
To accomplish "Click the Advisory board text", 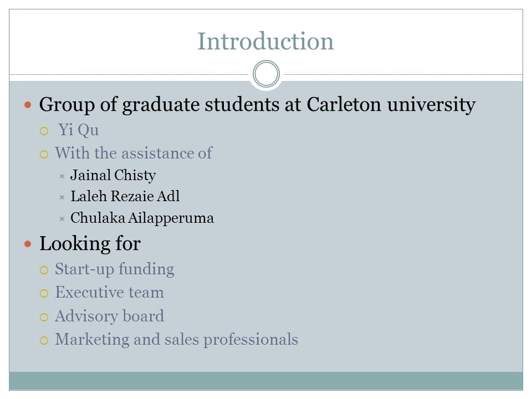I will pyautogui.click(x=110, y=316).
